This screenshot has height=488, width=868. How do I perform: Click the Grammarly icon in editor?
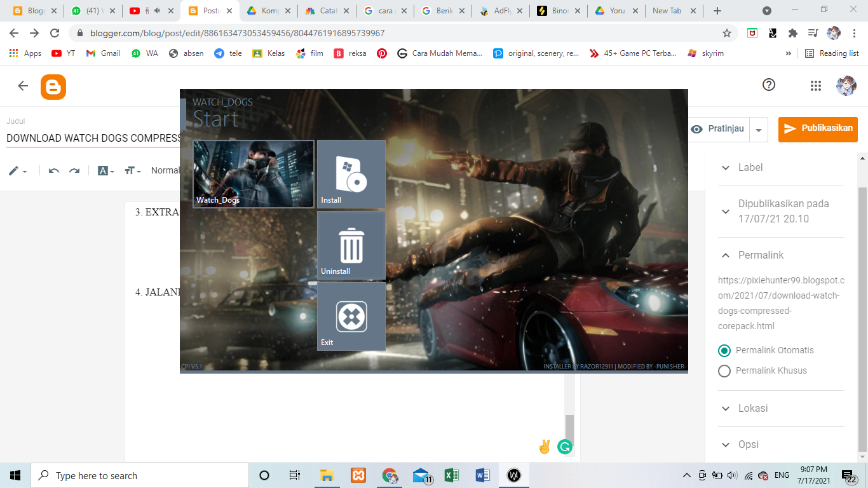pos(564,447)
